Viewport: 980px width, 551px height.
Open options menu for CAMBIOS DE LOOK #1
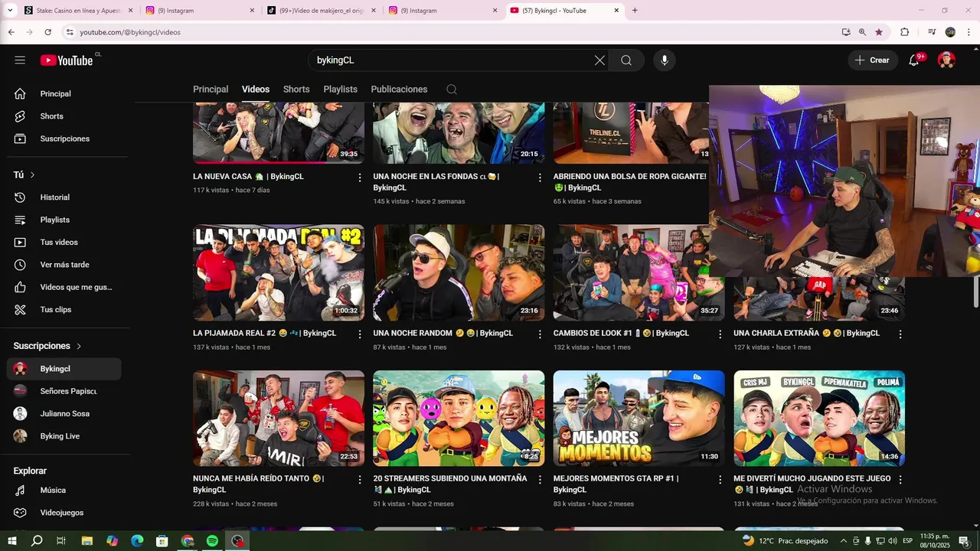coord(720,334)
